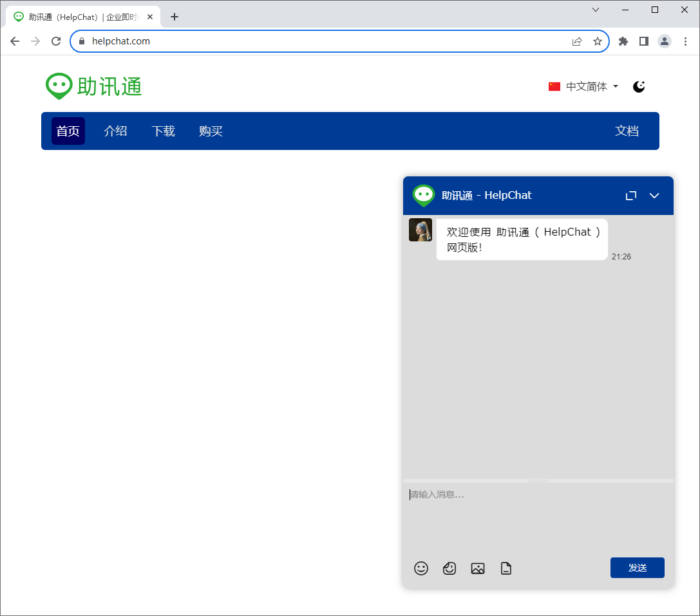
Task: Send message with 发送 button
Action: click(x=637, y=568)
